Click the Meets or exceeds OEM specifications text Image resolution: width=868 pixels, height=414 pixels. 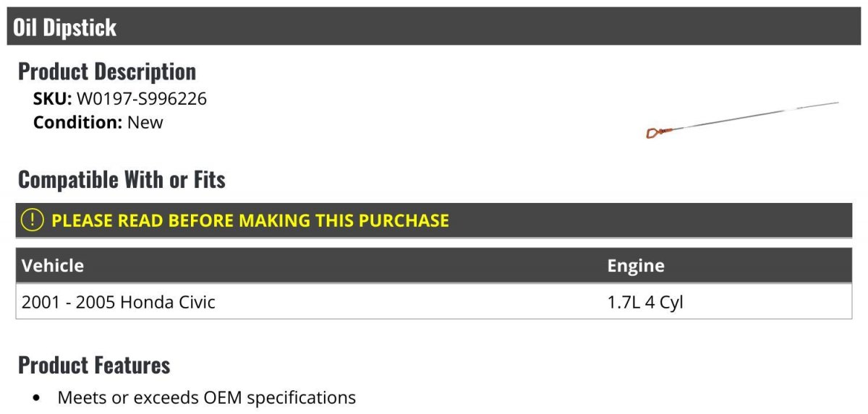coord(207,397)
